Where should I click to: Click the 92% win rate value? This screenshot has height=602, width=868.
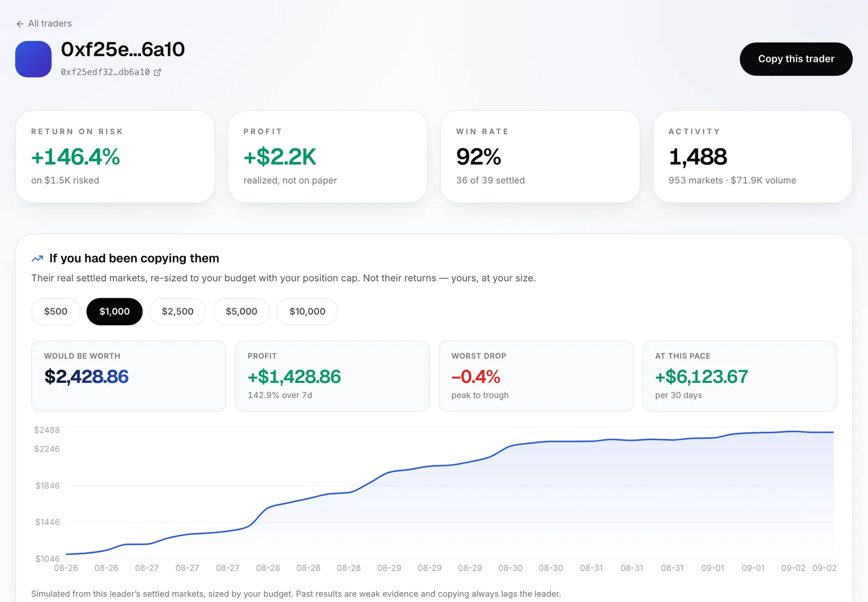(x=478, y=157)
